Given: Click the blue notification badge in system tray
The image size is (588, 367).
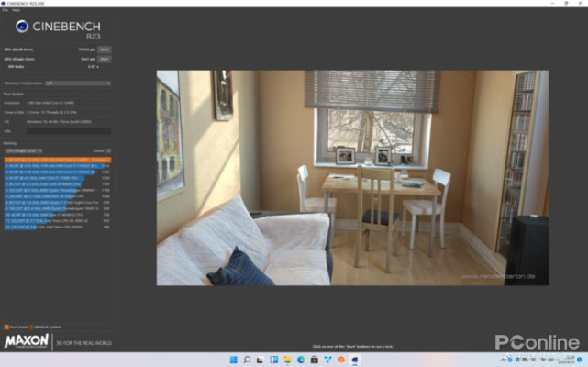Looking at the screenshot, I should tap(580, 360).
